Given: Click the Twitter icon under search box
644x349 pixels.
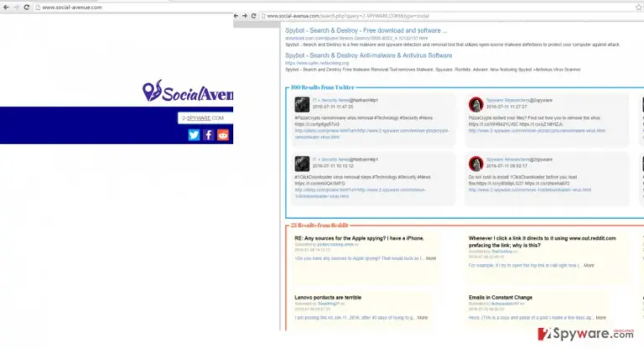Looking at the screenshot, I should point(194,135).
